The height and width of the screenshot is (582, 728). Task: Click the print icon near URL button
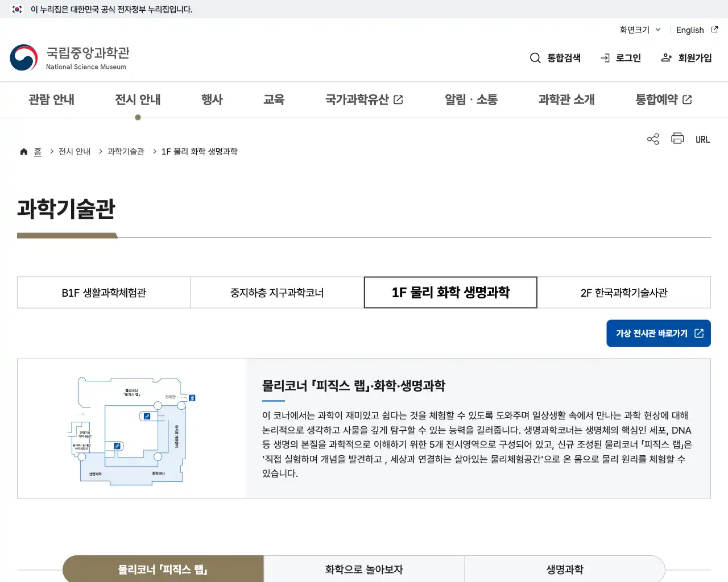pos(677,139)
